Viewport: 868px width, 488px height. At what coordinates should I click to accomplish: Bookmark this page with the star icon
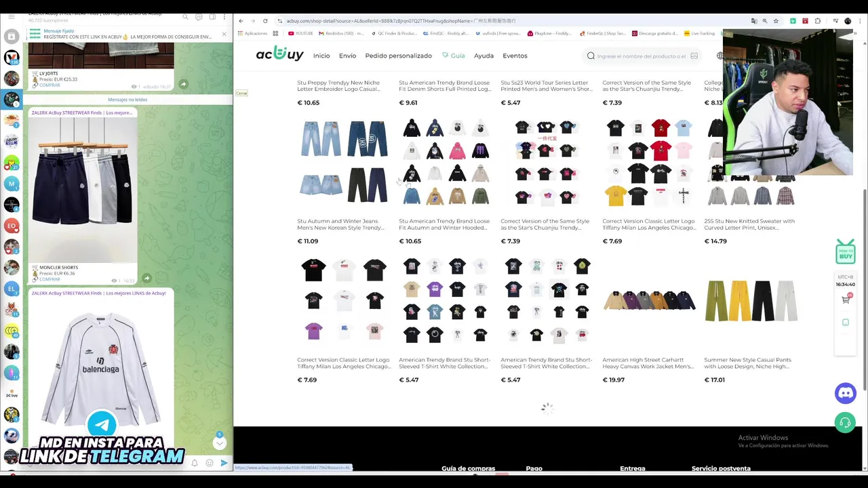click(x=776, y=21)
